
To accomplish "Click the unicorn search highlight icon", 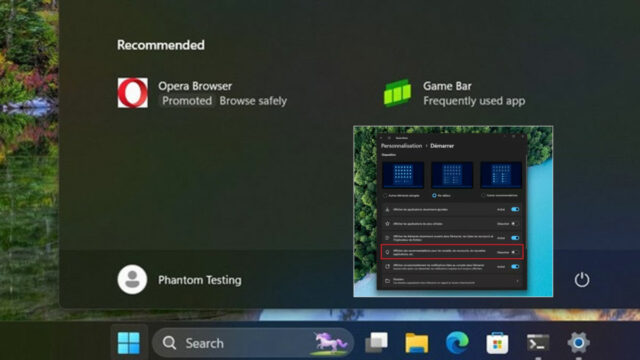I will tap(329, 342).
